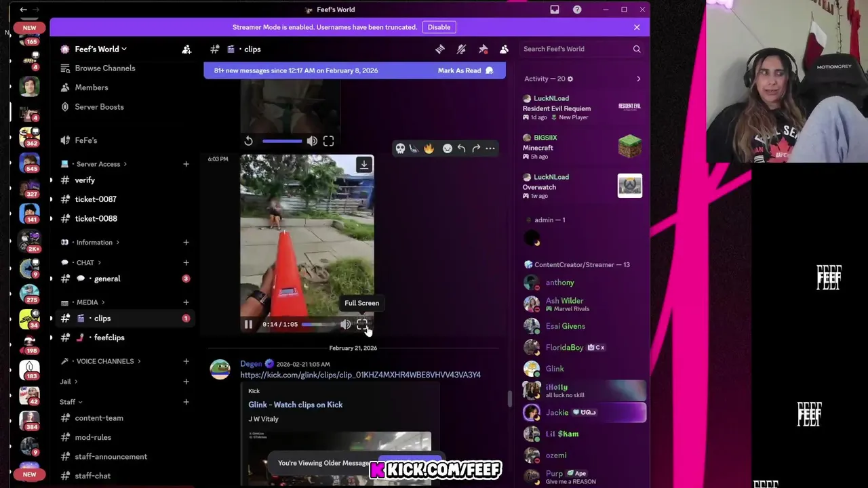Screen dimensions: 868x488
Task: Add fire reaction to the message
Action: tap(429, 148)
